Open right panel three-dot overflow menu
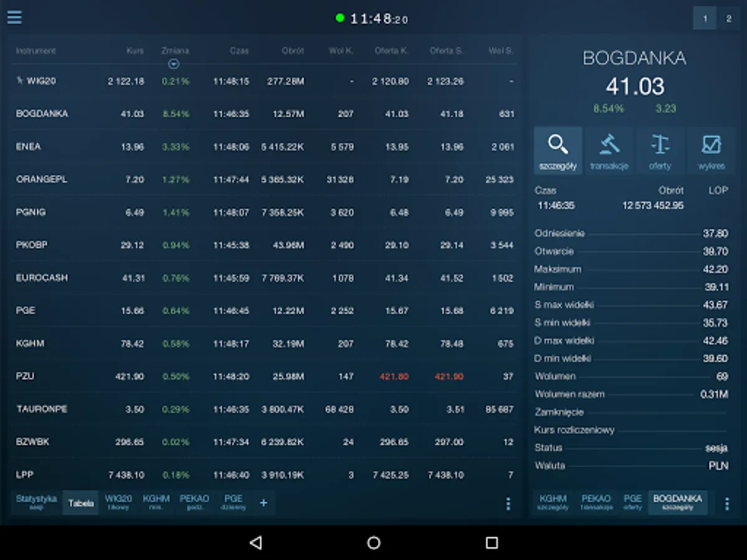The height and width of the screenshot is (560, 747). (x=726, y=503)
